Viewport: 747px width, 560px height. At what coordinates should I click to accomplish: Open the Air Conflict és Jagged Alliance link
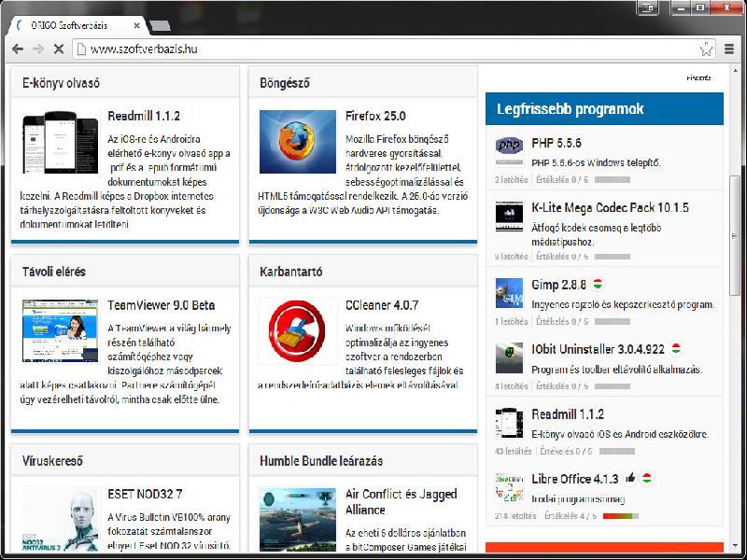pyautogui.click(x=402, y=502)
